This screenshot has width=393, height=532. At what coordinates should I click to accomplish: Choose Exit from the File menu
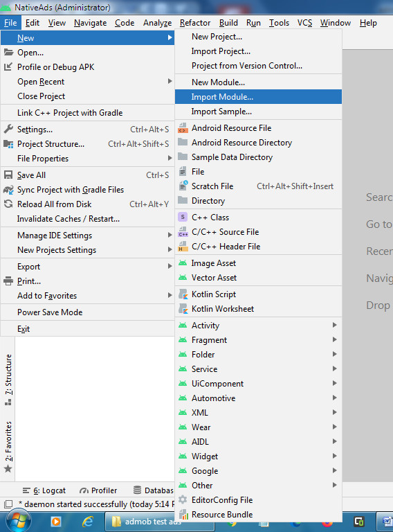[87, 329]
